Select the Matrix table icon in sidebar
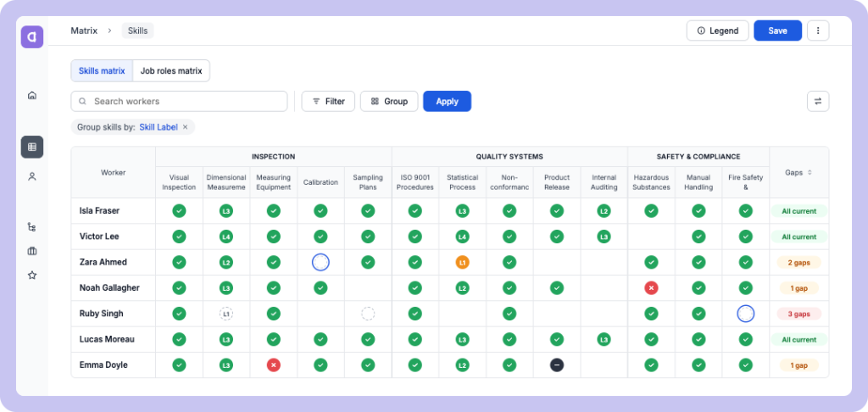 click(x=32, y=147)
